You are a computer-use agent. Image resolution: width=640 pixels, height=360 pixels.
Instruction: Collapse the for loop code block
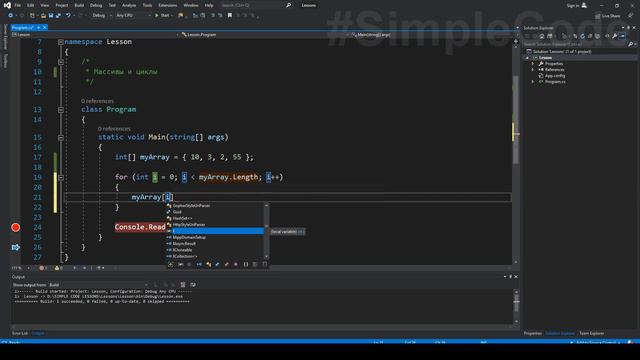pyautogui.click(x=61, y=178)
